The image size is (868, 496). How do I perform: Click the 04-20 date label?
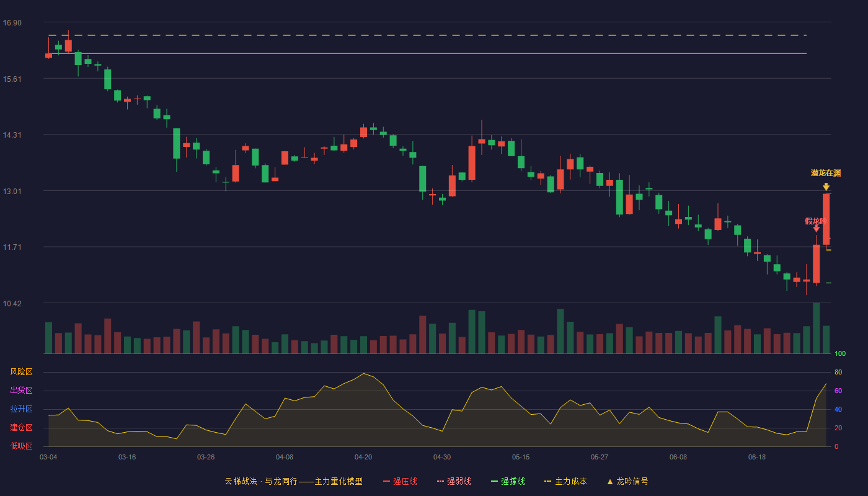(x=363, y=457)
